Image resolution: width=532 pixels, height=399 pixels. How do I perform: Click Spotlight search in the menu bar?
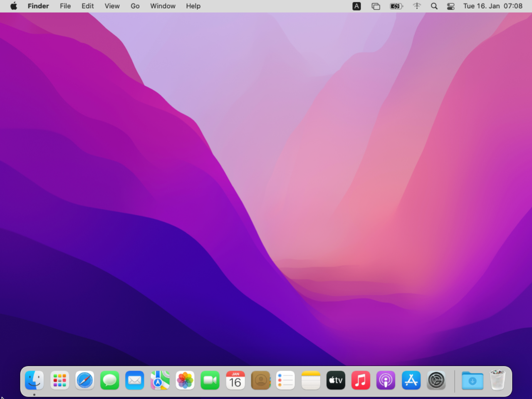(x=434, y=6)
